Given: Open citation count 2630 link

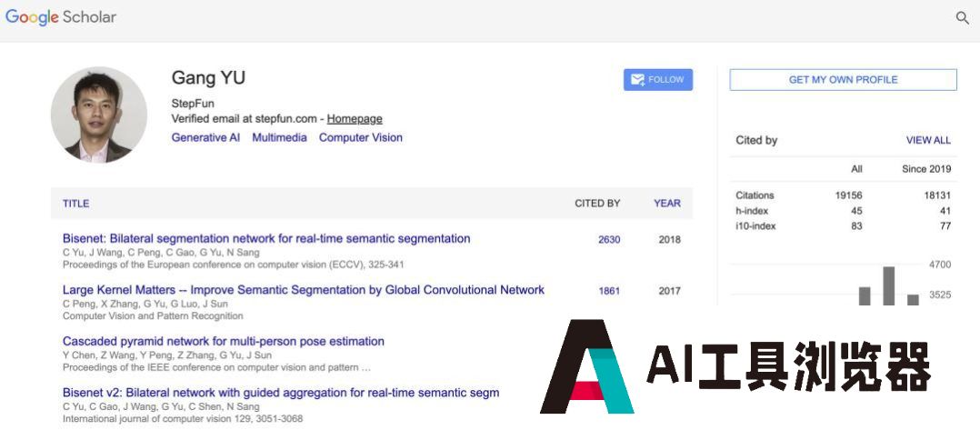Looking at the screenshot, I should 609,239.
